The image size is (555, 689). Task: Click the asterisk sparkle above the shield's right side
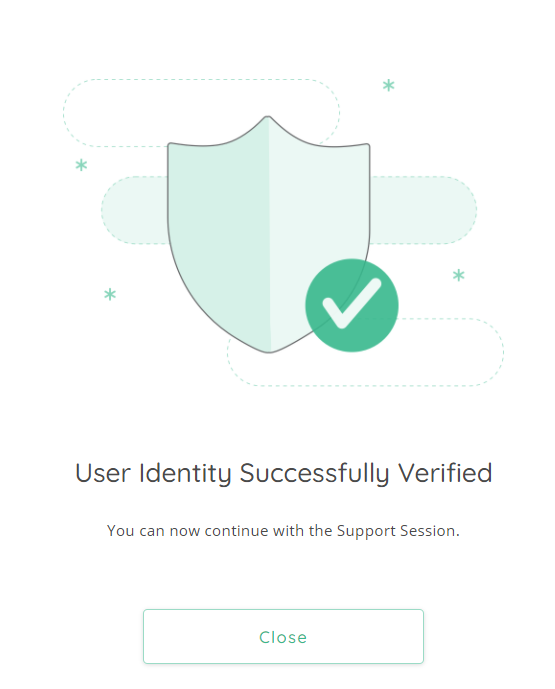pos(388,85)
